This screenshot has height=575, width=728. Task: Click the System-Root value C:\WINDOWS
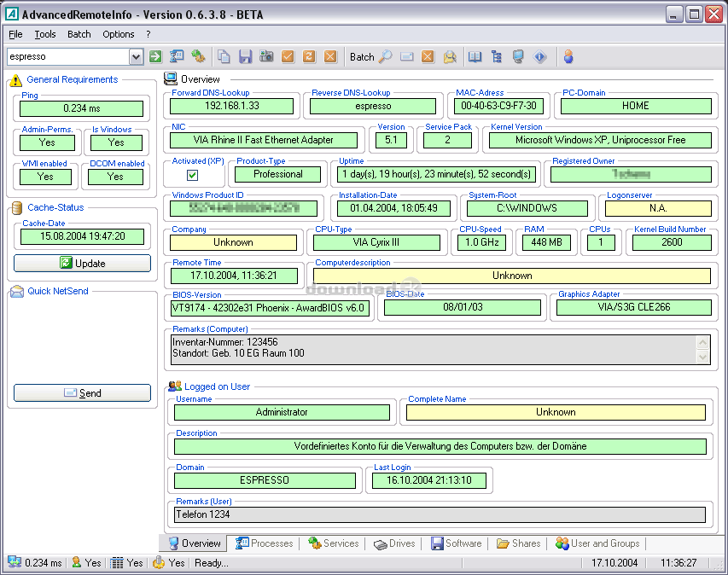pyautogui.click(x=527, y=208)
